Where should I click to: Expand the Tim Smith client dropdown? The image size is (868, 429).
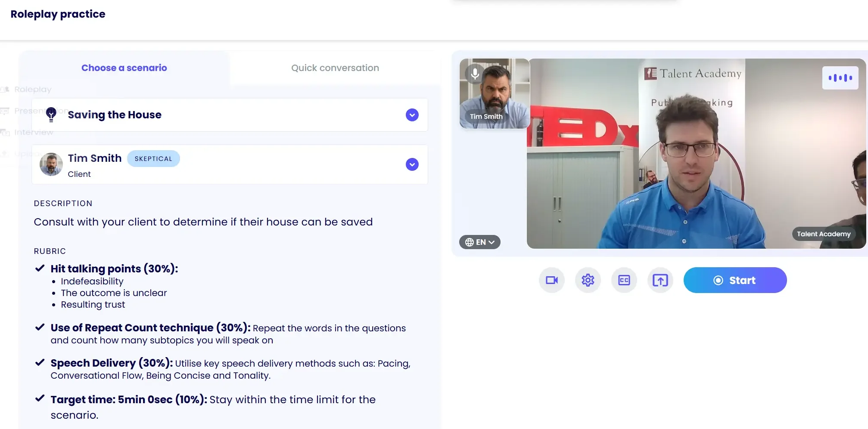pyautogui.click(x=412, y=164)
